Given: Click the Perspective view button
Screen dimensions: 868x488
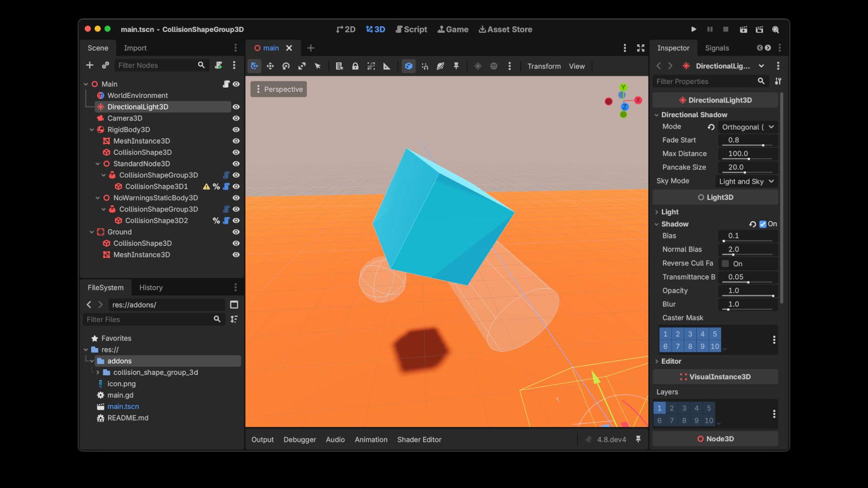Looking at the screenshot, I should [x=278, y=89].
